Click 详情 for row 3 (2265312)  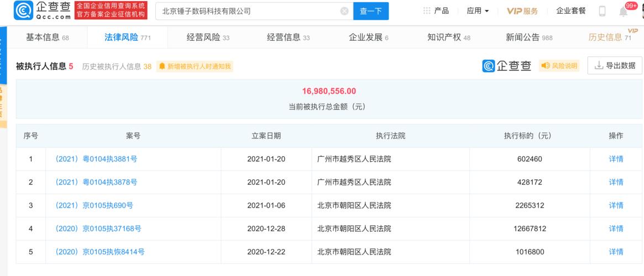[616, 205]
